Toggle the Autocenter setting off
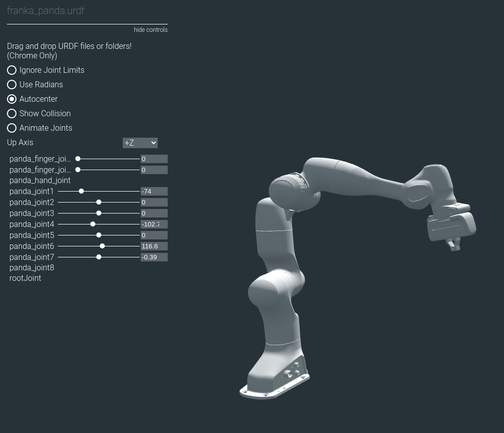The width and height of the screenshot is (504, 433). coord(11,99)
